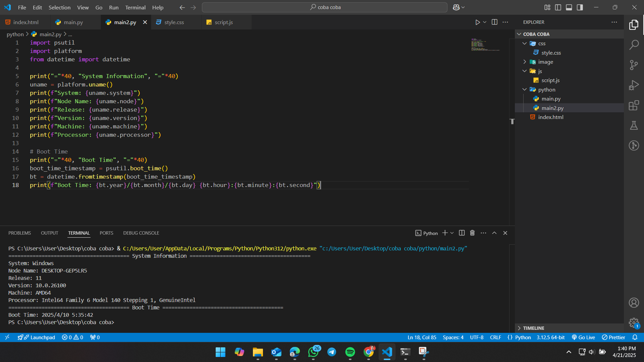Toggle Go Live server in status bar
The width and height of the screenshot is (644, 362).
583,338
